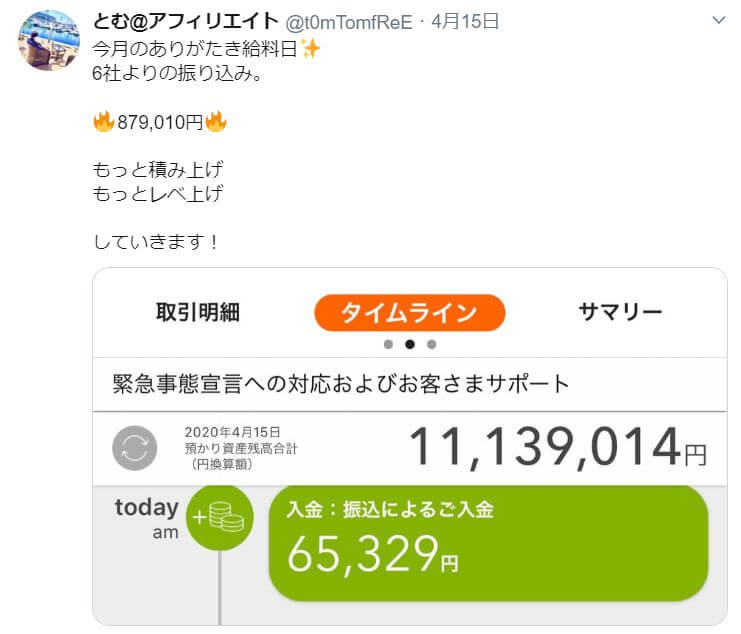Open the 65,329円 deposit entry card
741x634 pixels.
pos(488,543)
